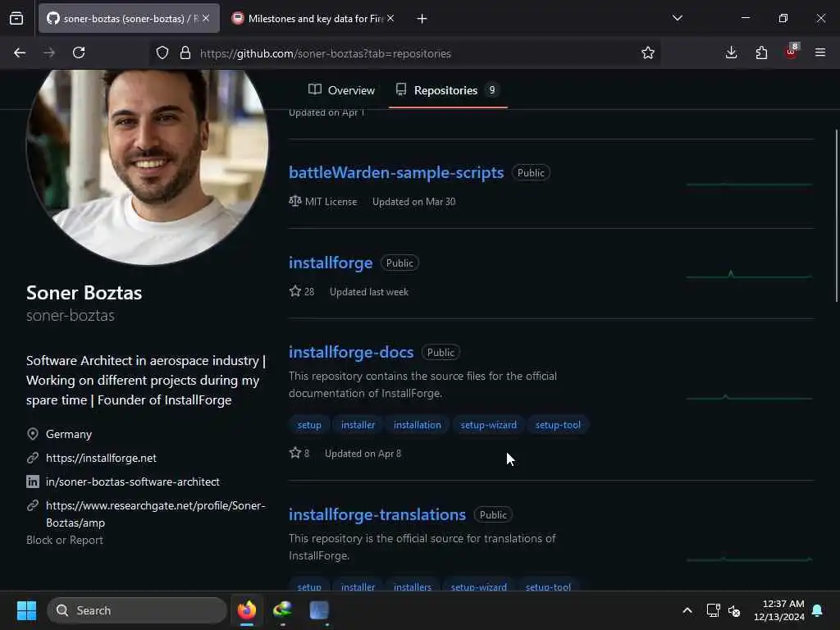The width and height of the screenshot is (840, 630).
Task: Click the taskbar Search box
Action: 137,610
